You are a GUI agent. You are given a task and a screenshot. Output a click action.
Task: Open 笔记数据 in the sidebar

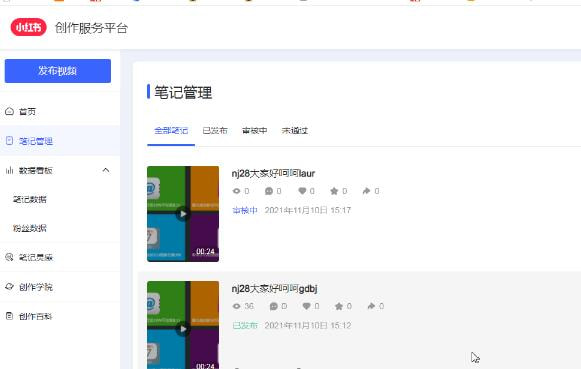click(x=30, y=199)
